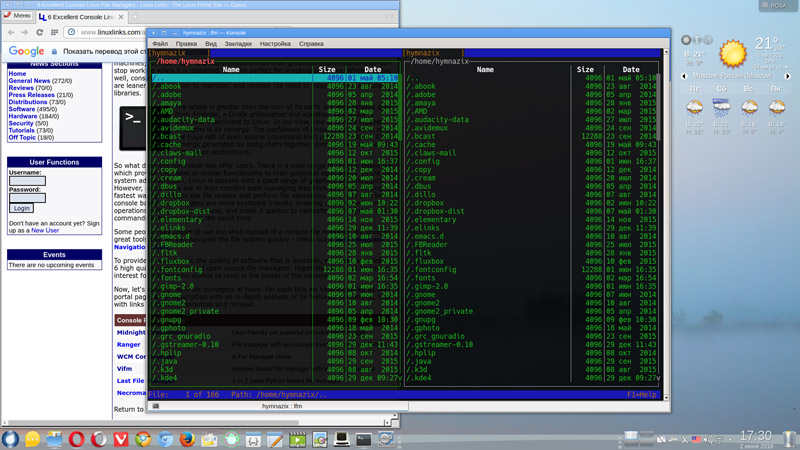Click the Password input field
Image resolution: width=800 pixels, height=450 pixels.
pos(28,197)
